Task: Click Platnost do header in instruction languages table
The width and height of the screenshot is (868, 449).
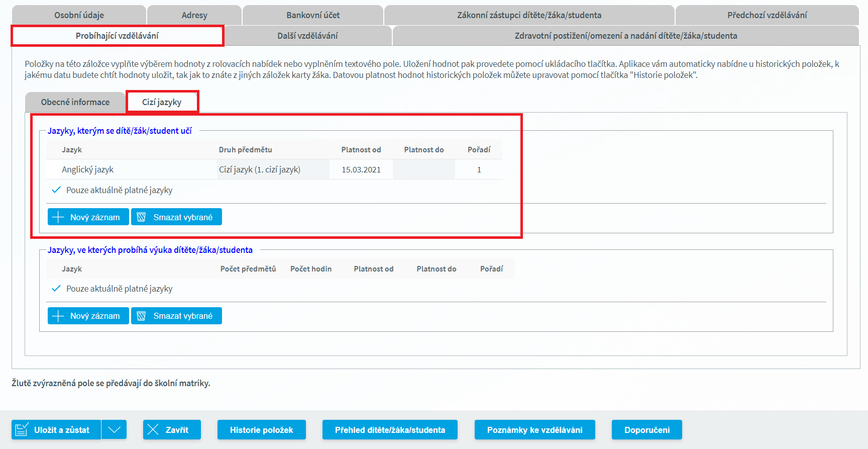Action: [437, 268]
